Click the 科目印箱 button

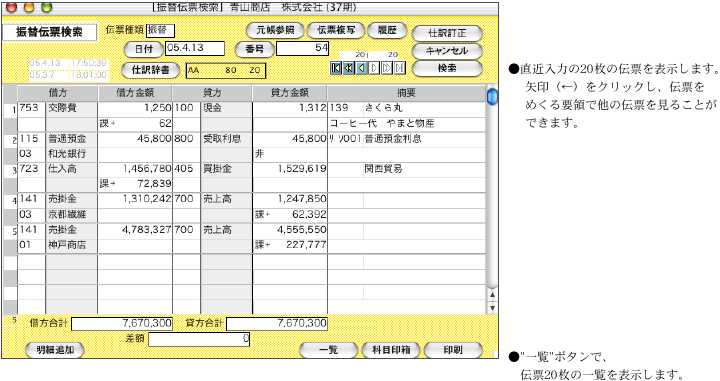pyautogui.click(x=390, y=350)
